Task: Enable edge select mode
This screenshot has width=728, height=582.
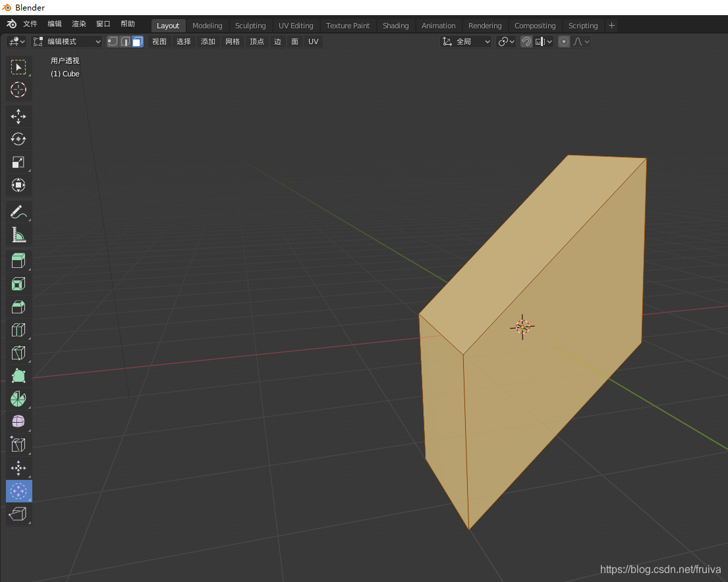Action: tap(125, 41)
